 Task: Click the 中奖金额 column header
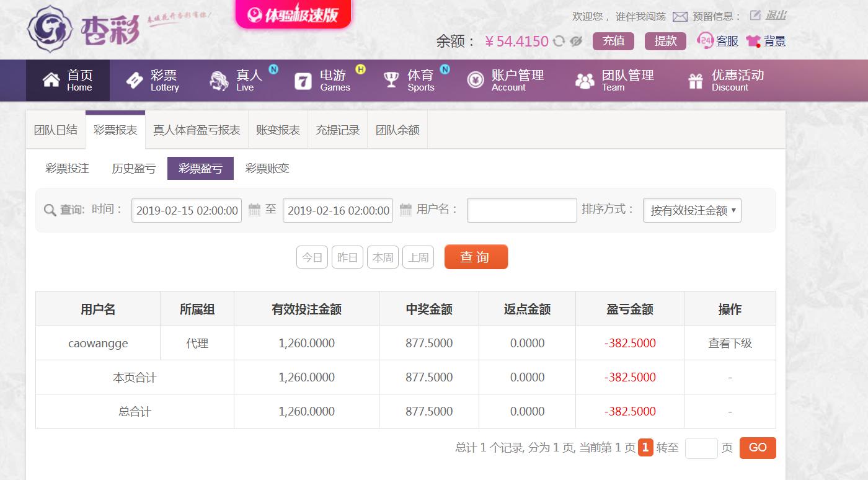click(x=429, y=309)
